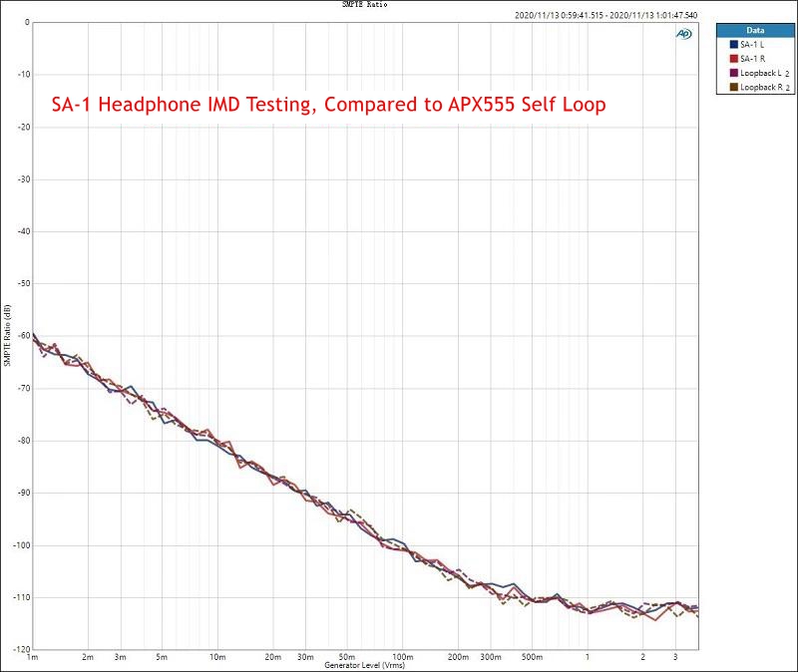The image size is (798, 672).
Task: Click the 1m tick on X axis
Action: pyautogui.click(x=33, y=657)
